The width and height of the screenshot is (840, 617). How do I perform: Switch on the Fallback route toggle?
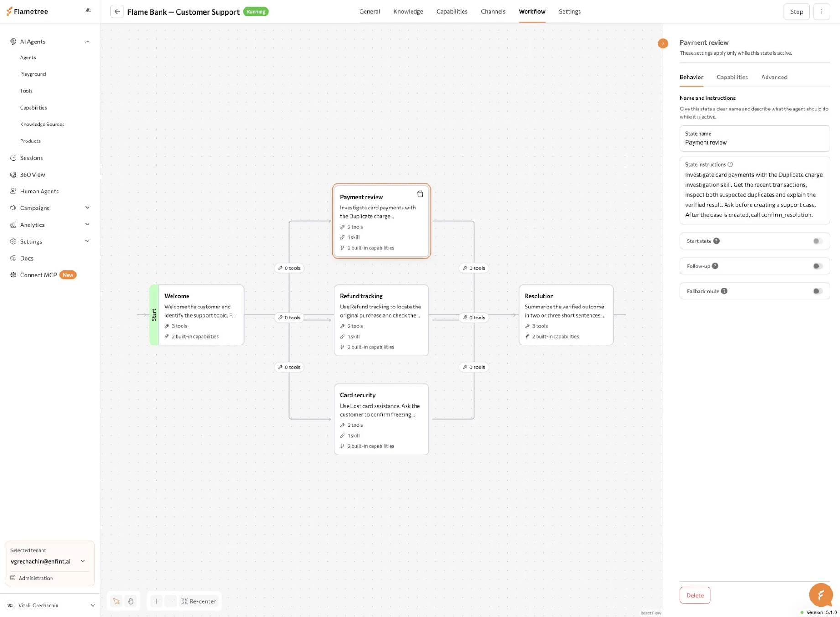click(x=818, y=291)
